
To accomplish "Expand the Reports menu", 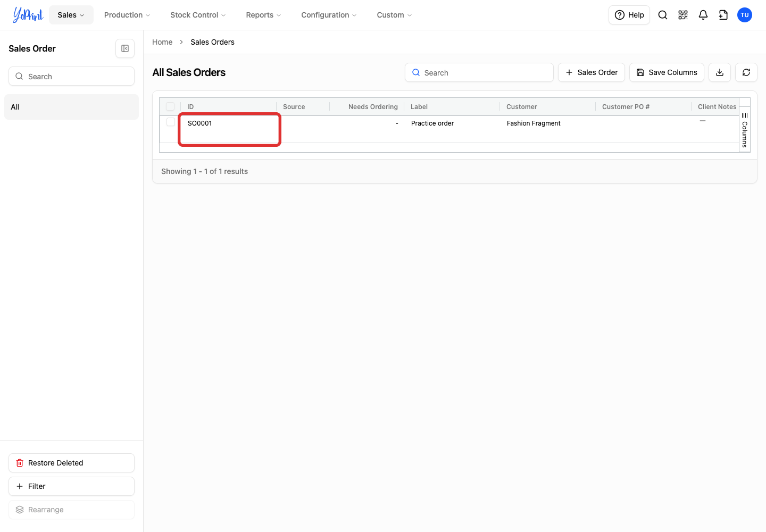I will tap(263, 15).
